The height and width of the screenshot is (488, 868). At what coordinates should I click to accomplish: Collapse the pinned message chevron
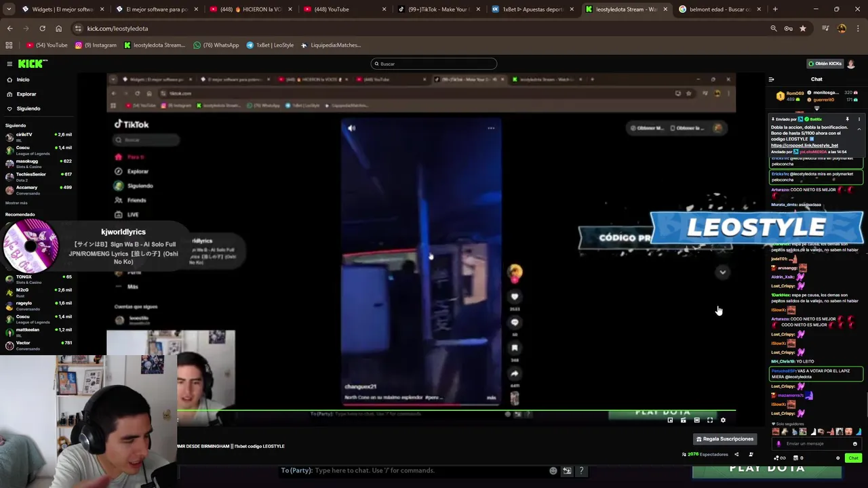coord(859,129)
